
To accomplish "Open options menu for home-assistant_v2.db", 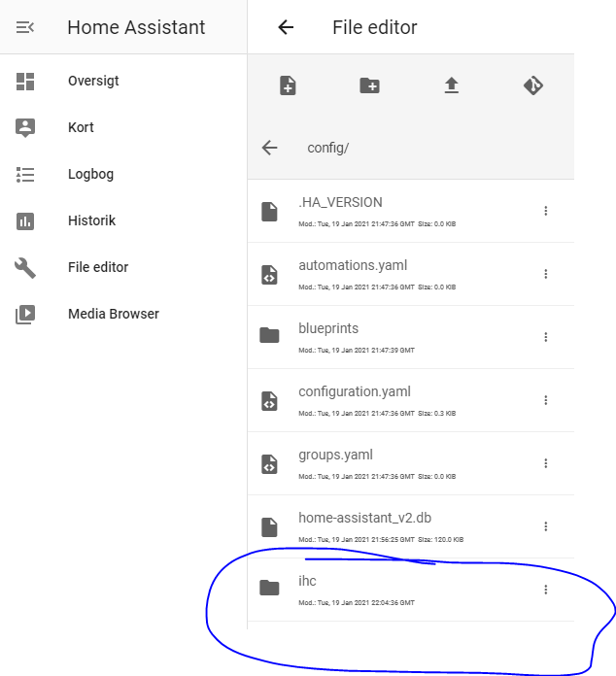I will tap(546, 526).
